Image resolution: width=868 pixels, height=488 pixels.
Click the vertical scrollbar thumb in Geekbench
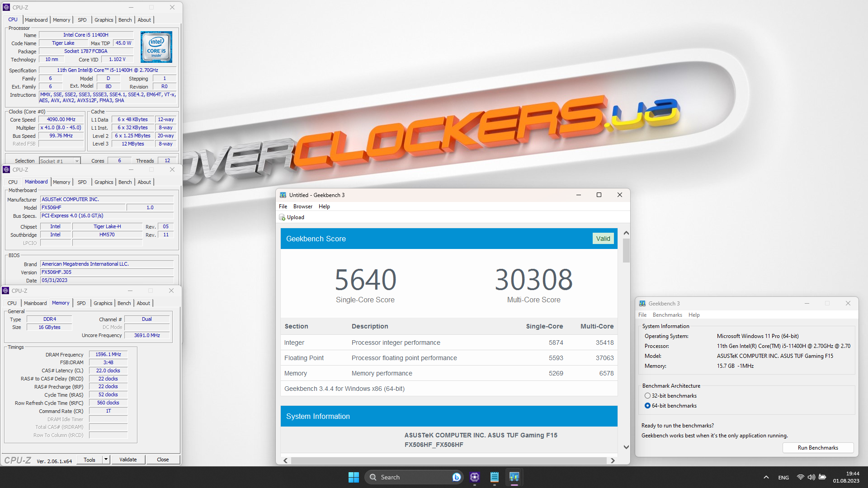coord(626,250)
